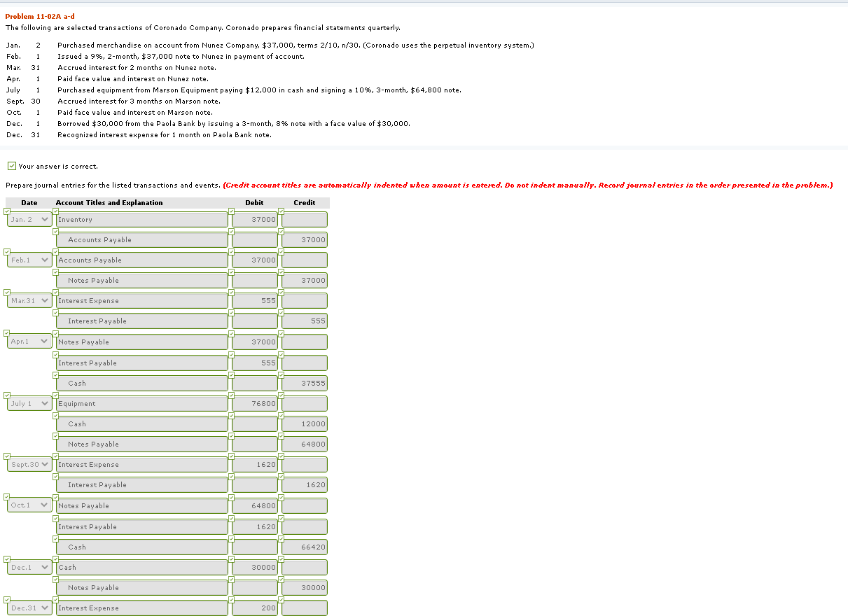Click the checkmark above the Interest Expense 555 entry
848x616 pixels.
click(56, 293)
